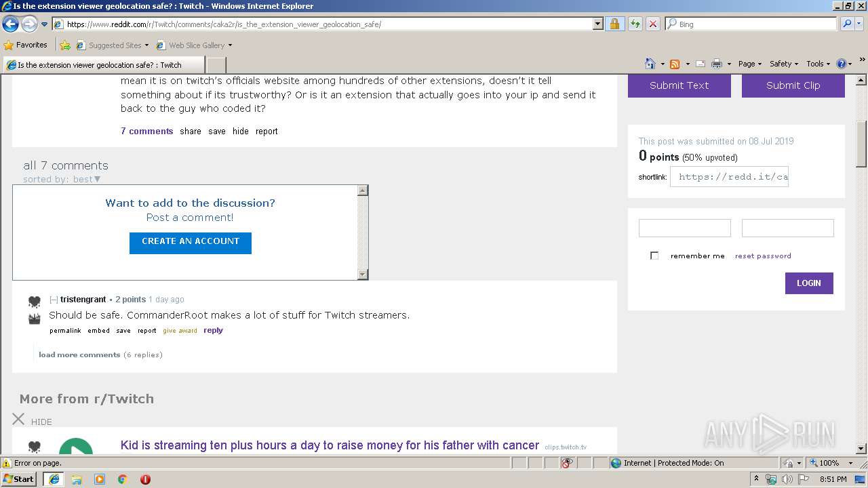Show hidden tray icons arrow
The height and width of the screenshot is (488, 868).
click(x=756, y=479)
